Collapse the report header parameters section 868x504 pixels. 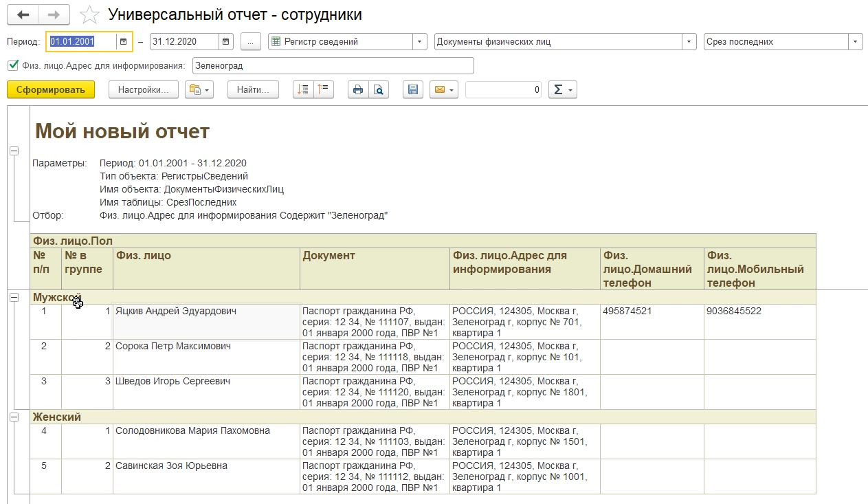point(14,151)
